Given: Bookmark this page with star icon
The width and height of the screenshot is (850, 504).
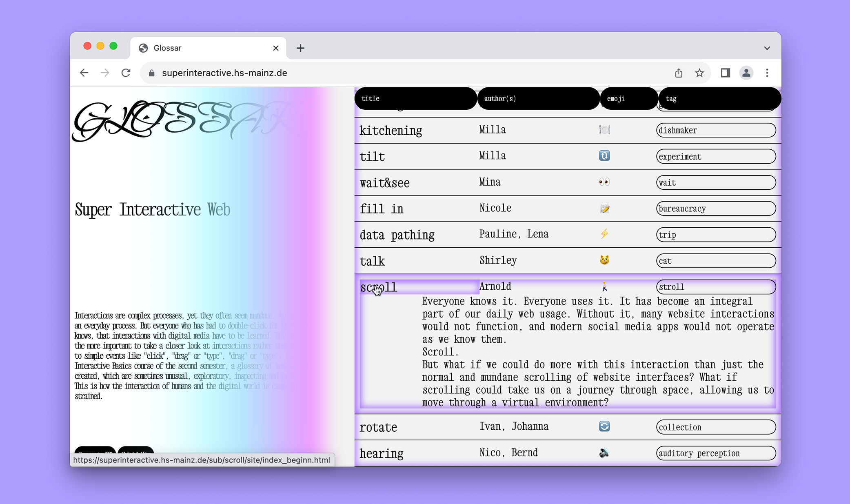Looking at the screenshot, I should coord(699,73).
